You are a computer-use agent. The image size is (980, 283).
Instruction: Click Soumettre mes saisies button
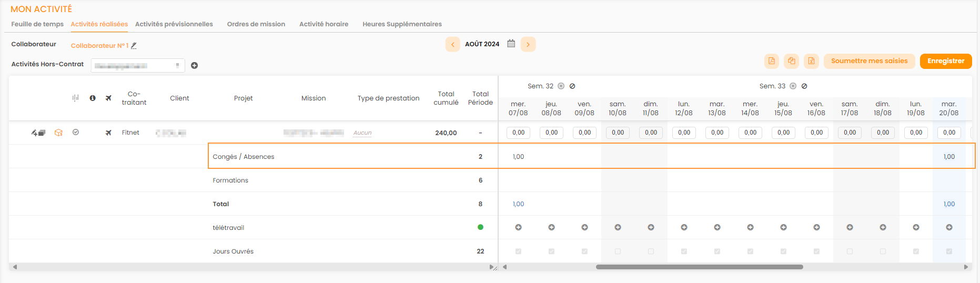869,61
